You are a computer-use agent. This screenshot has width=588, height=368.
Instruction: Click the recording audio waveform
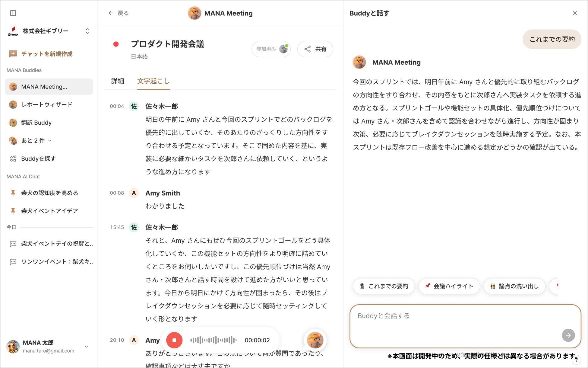click(x=213, y=340)
